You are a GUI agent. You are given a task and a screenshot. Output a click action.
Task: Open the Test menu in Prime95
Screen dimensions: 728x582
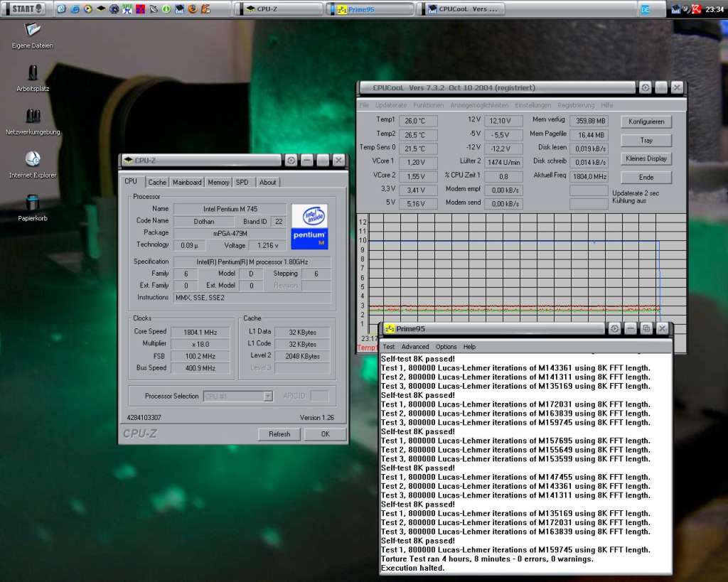(x=389, y=347)
